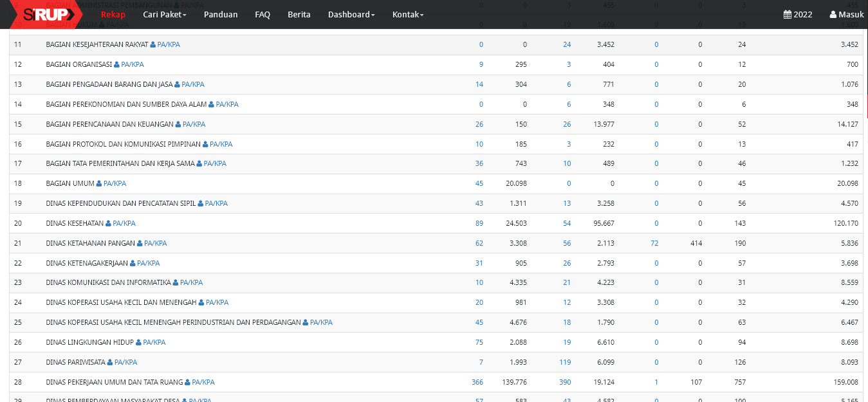Click the calendar icon beside 2022
Image resolution: width=868 pixels, height=402 pixels.
click(x=787, y=15)
